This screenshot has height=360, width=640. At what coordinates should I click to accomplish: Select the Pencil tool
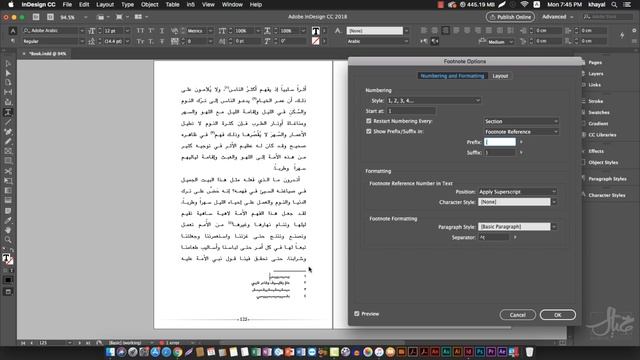click(x=8, y=142)
